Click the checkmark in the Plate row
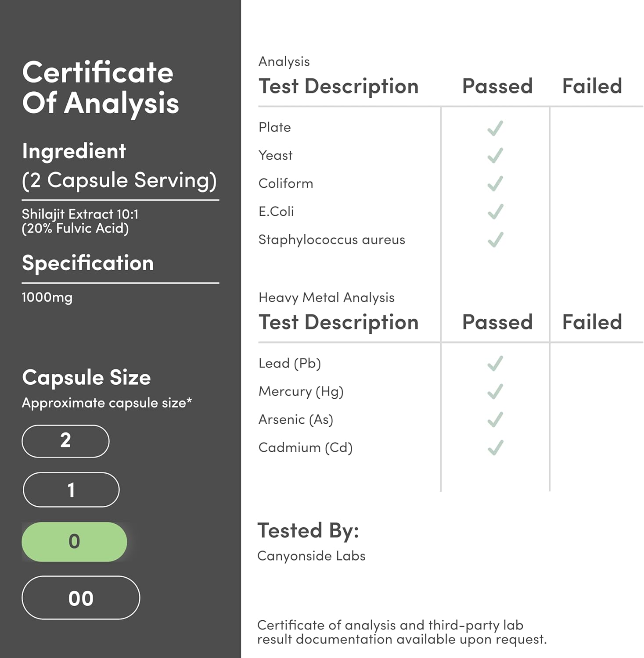 tap(495, 128)
